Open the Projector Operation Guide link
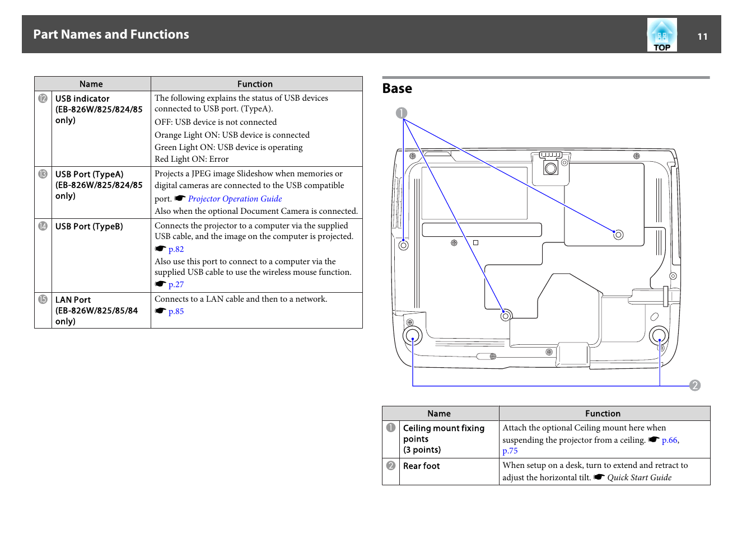This screenshot has height=534, width=756. tap(235, 199)
